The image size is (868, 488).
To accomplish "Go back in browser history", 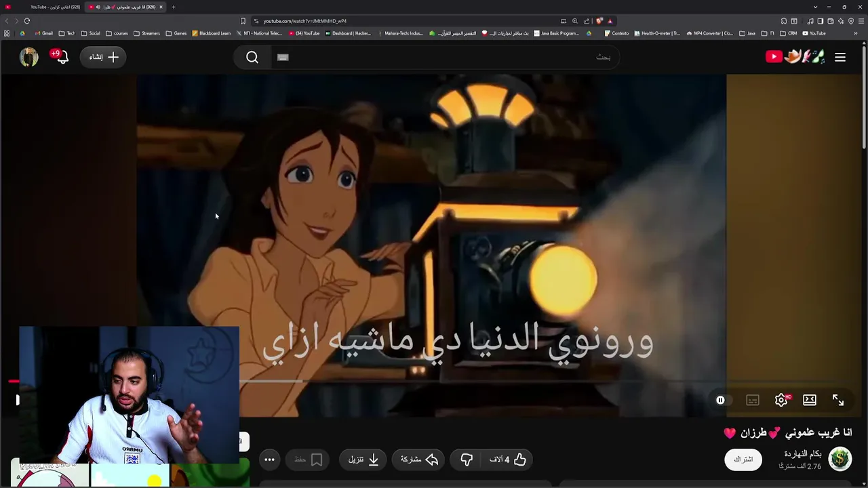I will (x=7, y=21).
